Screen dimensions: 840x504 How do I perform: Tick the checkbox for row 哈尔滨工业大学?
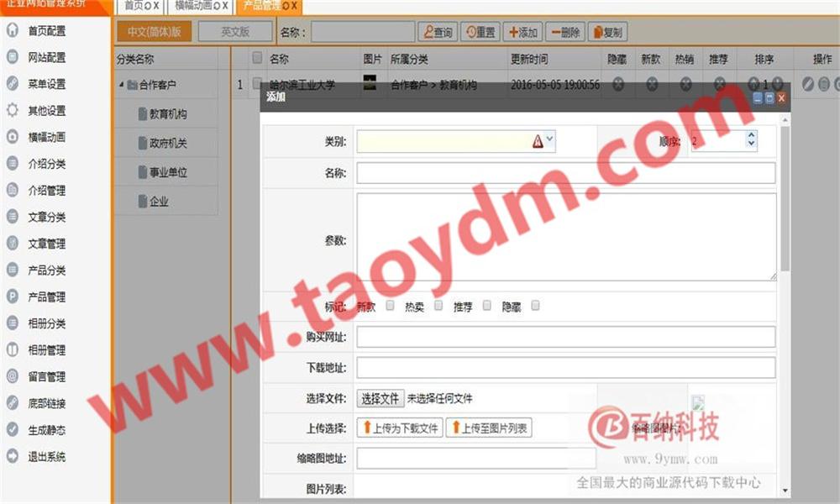coord(258,82)
